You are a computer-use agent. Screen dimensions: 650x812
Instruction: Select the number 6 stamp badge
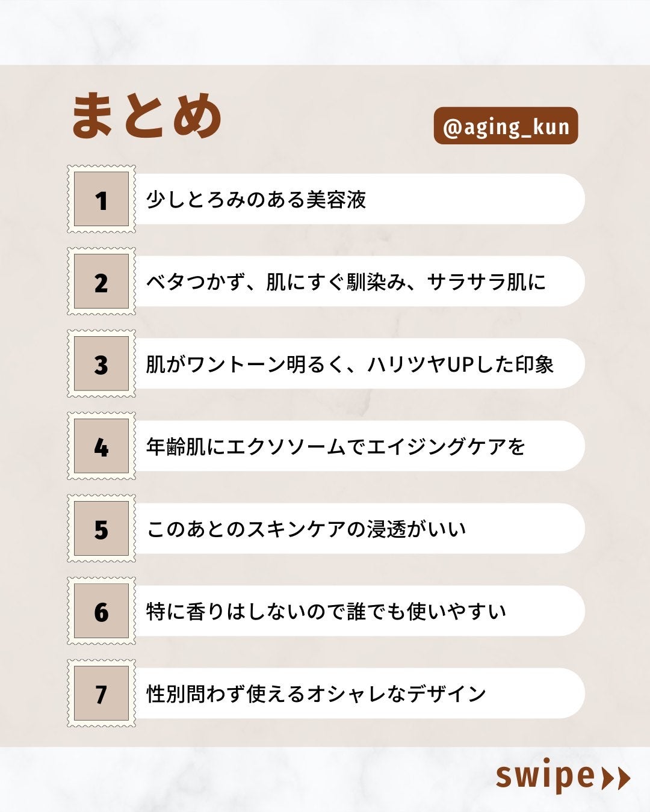pyautogui.click(x=101, y=612)
